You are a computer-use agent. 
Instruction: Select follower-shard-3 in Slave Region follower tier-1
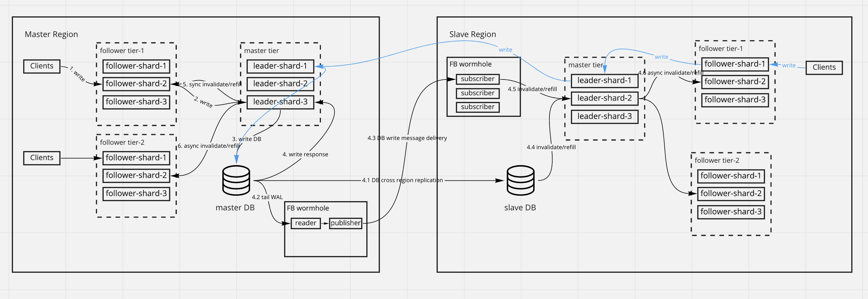point(735,100)
